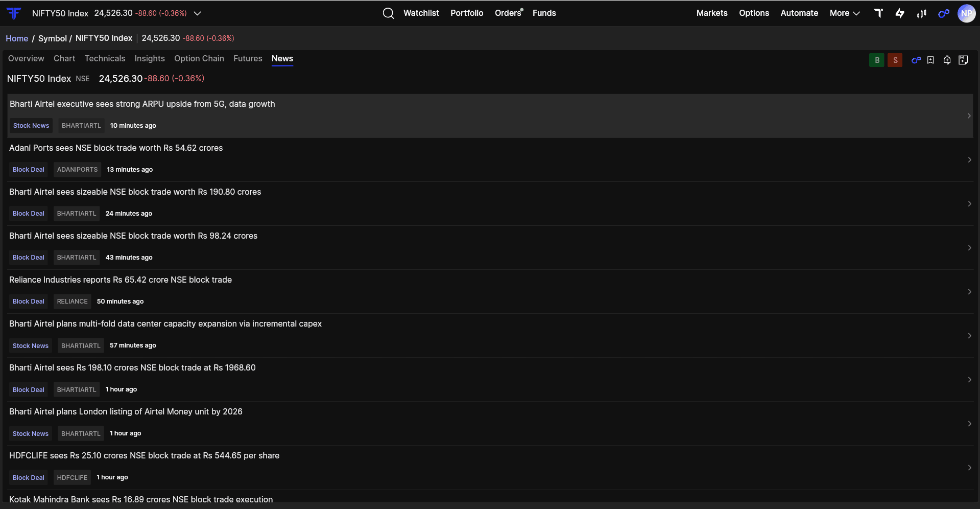This screenshot has height=509, width=980.
Task: Open Automate in the top navigation
Action: point(799,13)
